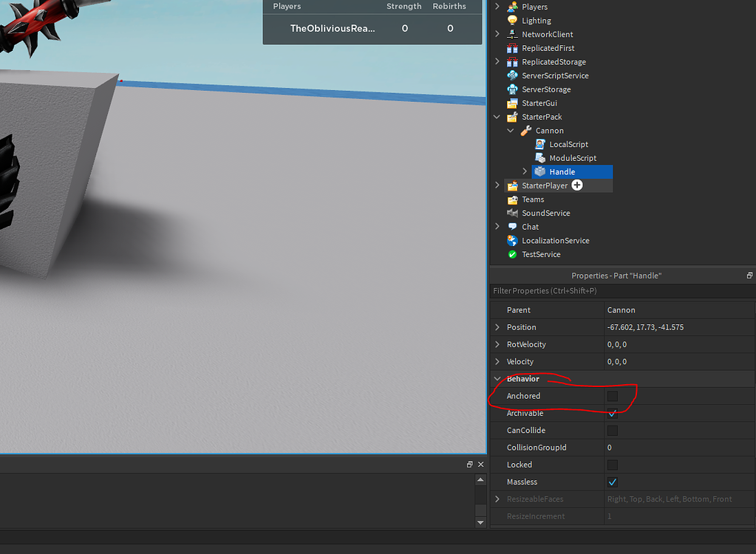Select the ServerScriptService globe icon

[514, 75]
